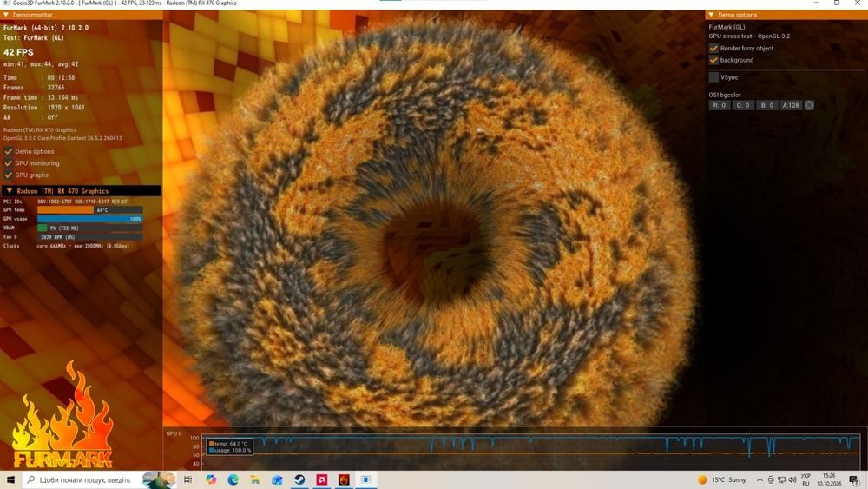
Task: Click the FurMark (64-bit) 2.10.2.0 text
Action: (x=46, y=27)
